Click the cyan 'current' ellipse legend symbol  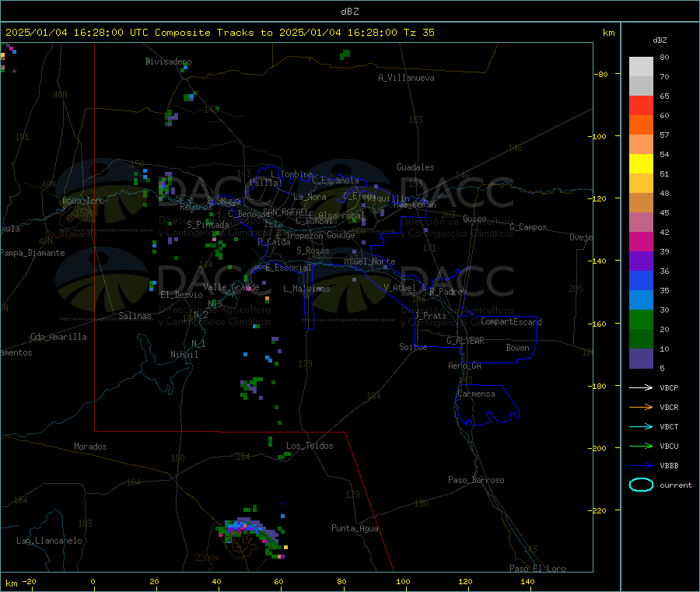coord(641,485)
